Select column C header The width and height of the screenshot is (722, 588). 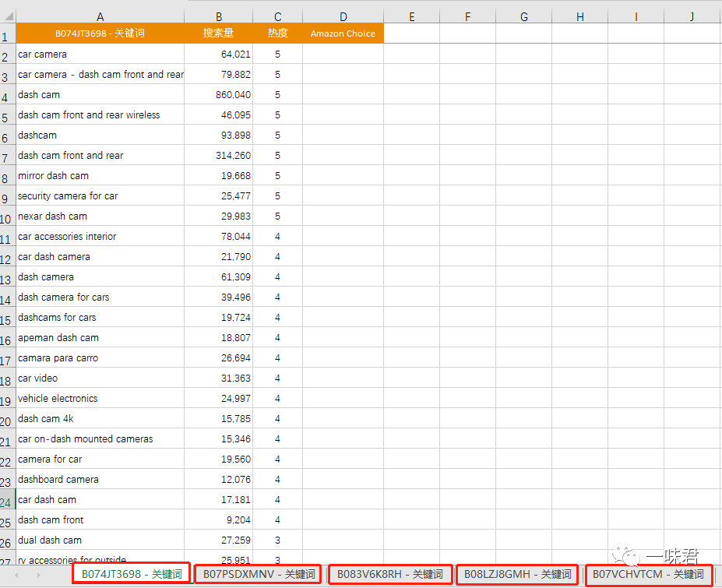click(x=277, y=17)
